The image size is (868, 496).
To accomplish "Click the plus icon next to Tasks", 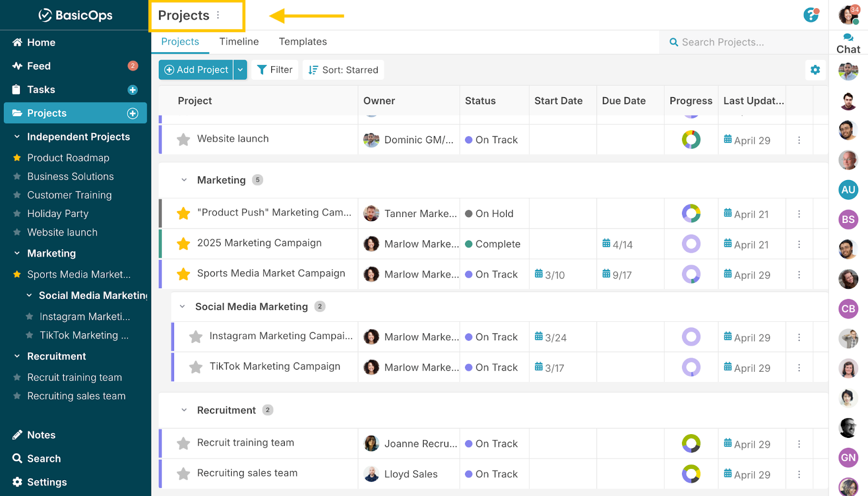I will point(132,90).
